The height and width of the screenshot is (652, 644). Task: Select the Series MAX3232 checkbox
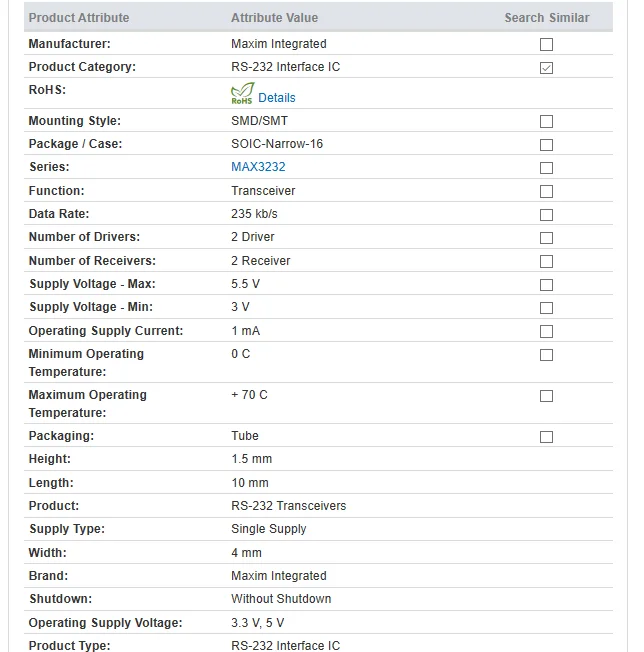coord(546,168)
